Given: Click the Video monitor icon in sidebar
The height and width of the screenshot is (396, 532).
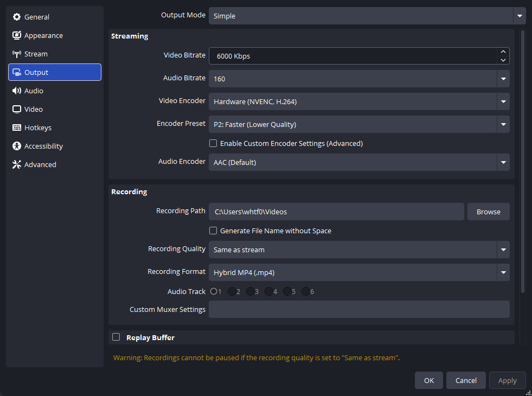Looking at the screenshot, I should (17, 109).
